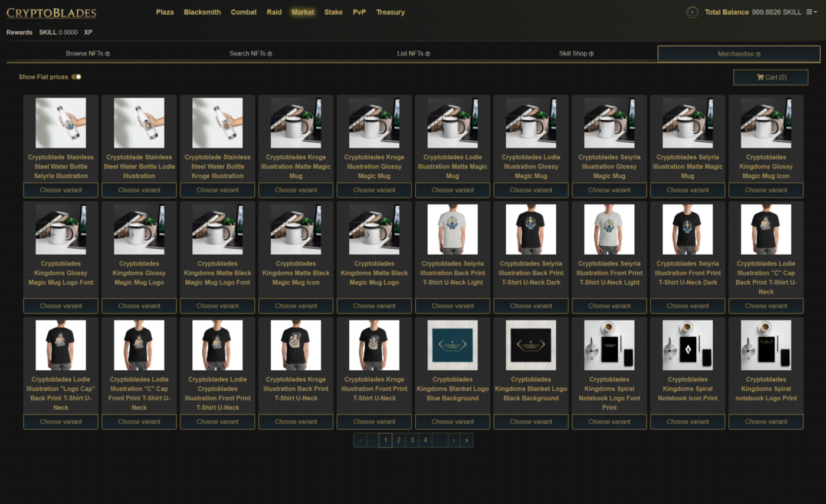The height and width of the screenshot is (504, 826).
Task: Switch to the Search NFTs tab
Action: click(251, 54)
